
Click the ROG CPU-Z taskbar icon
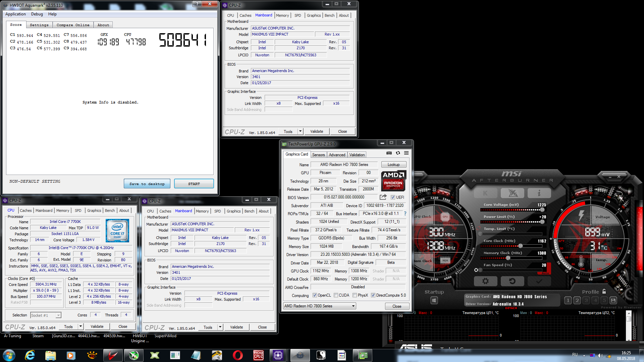click(258, 355)
